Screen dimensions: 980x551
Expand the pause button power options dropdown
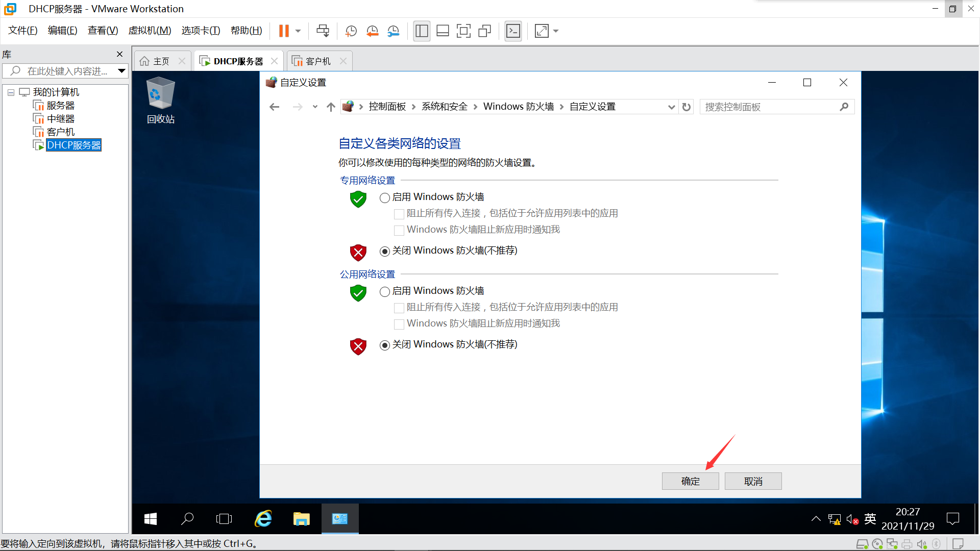coord(298,31)
